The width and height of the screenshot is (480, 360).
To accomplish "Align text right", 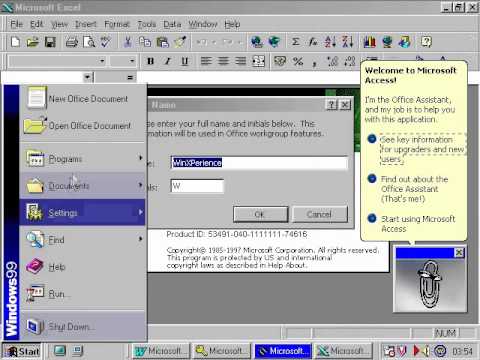I will (x=241, y=61).
